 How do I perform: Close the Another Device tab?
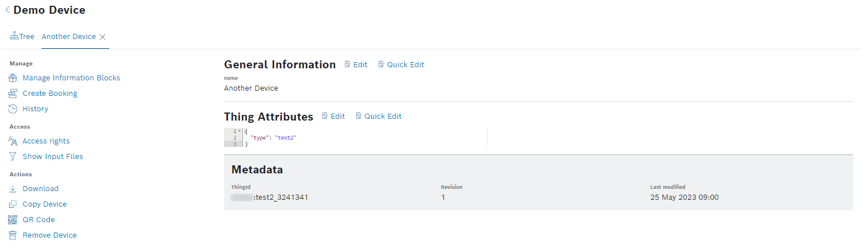point(103,37)
